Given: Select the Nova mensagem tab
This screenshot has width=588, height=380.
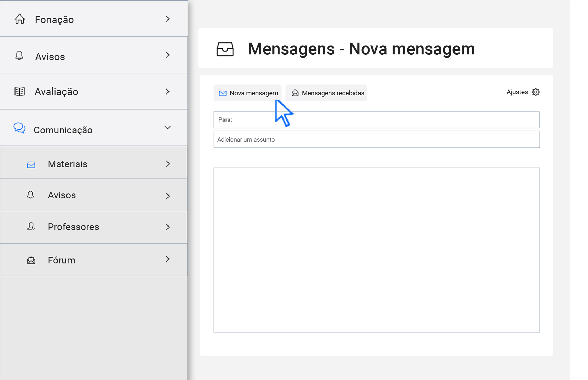Looking at the screenshot, I should (248, 93).
